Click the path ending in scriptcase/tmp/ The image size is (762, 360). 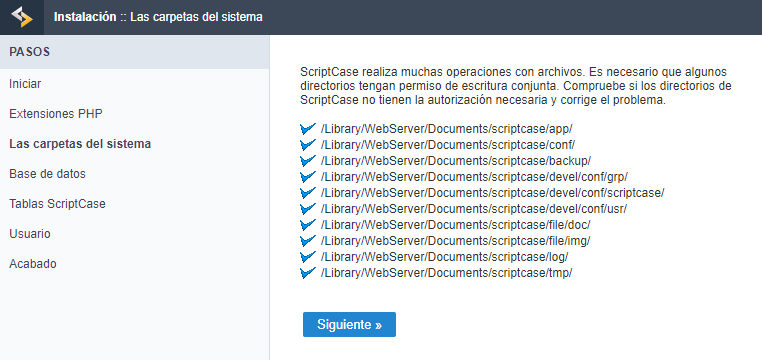[x=447, y=273]
